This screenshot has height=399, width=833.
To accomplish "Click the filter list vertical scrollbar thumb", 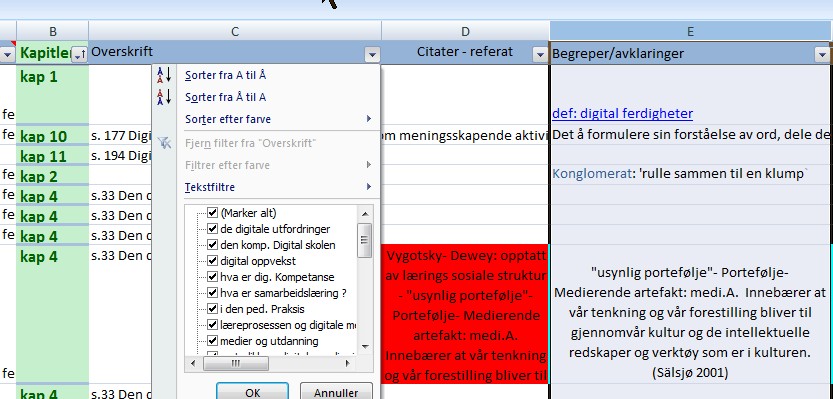I will [x=365, y=240].
